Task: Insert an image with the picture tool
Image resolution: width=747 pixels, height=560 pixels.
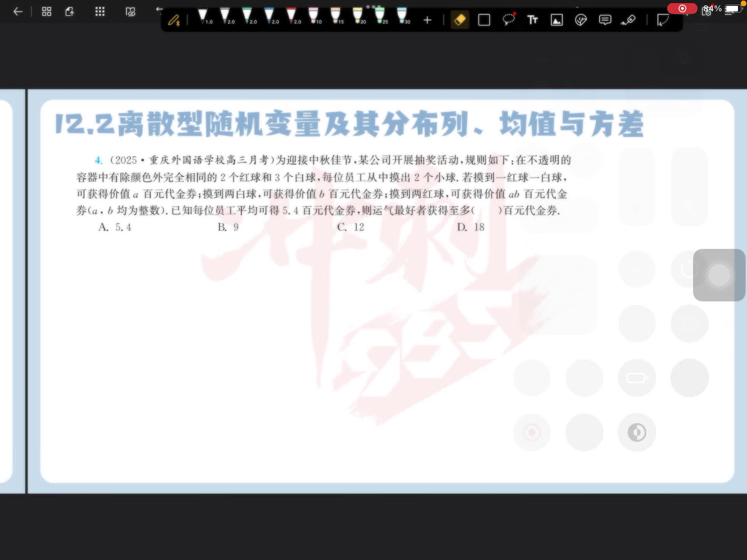Action: click(557, 20)
